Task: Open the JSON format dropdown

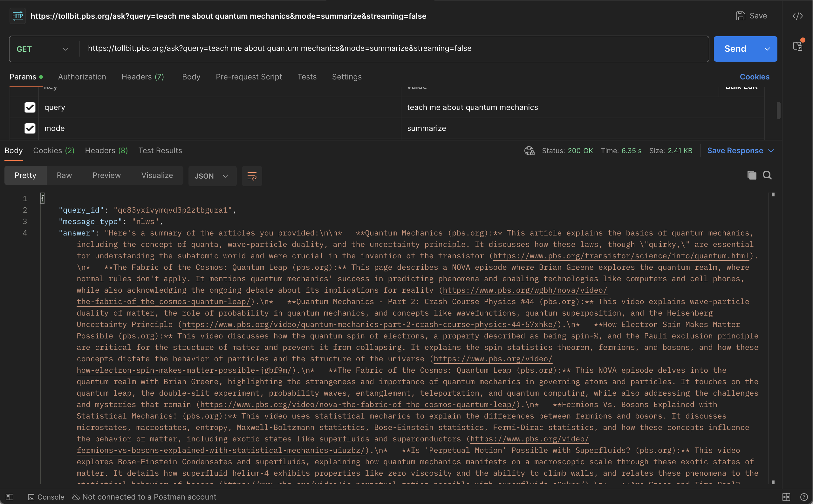Action: pos(212,176)
